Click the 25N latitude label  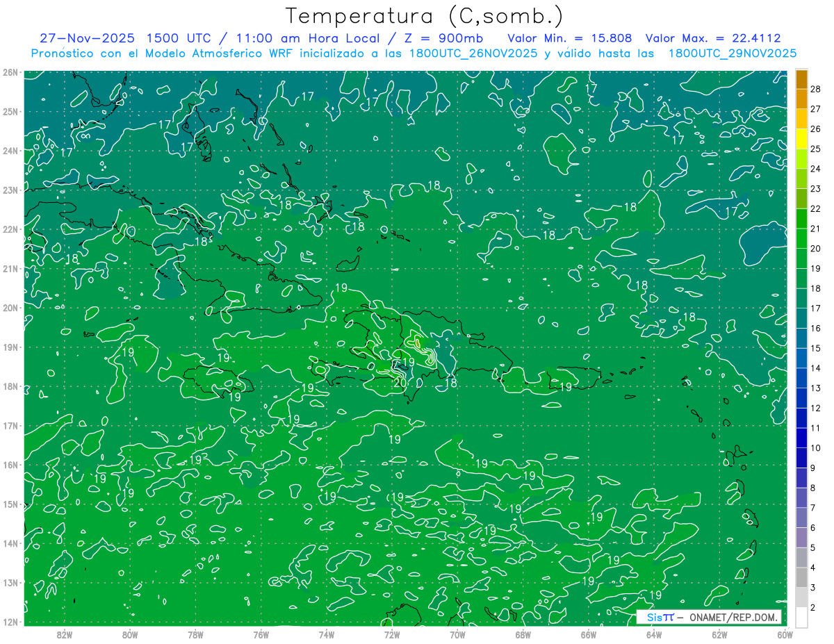pos(10,111)
